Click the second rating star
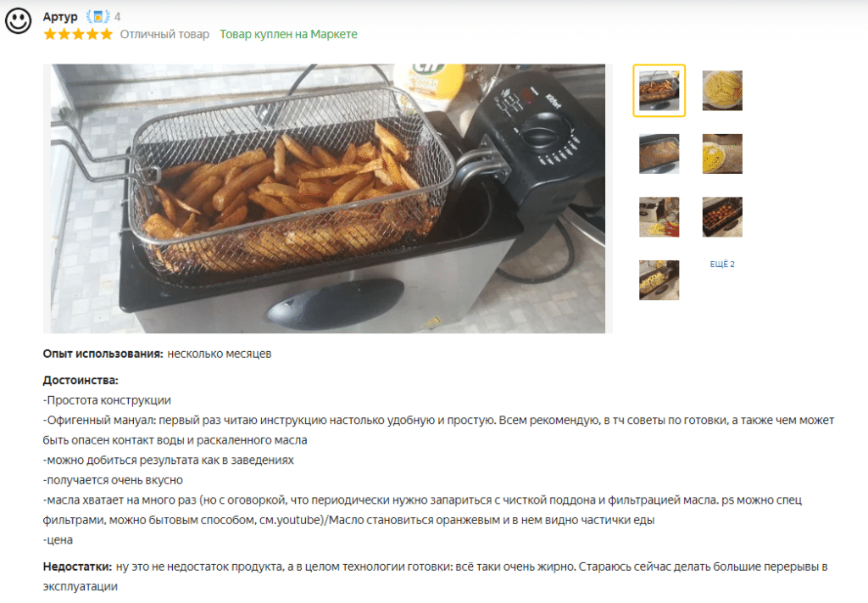The width and height of the screenshot is (868, 603). coord(64,34)
